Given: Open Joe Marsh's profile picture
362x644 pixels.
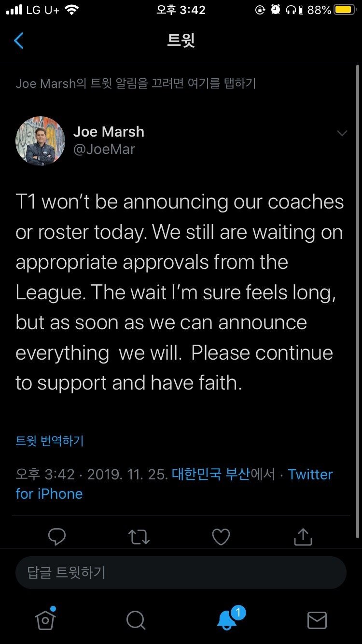Looking at the screenshot, I should pyautogui.click(x=40, y=140).
